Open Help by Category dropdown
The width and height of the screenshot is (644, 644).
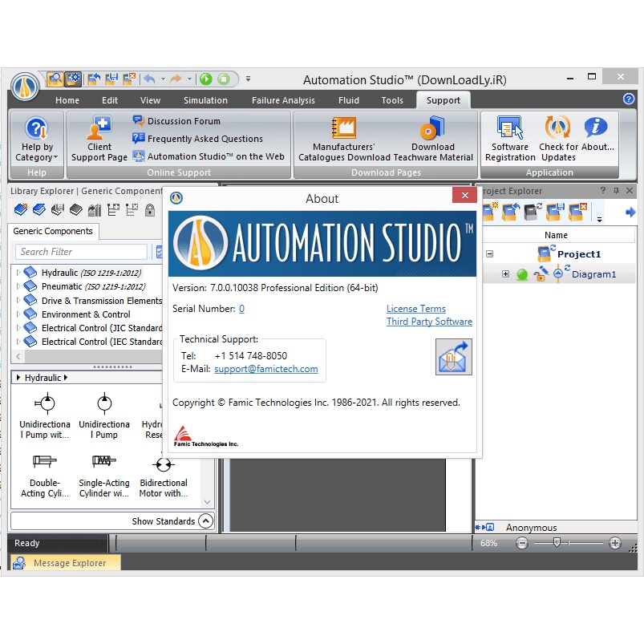[37, 139]
